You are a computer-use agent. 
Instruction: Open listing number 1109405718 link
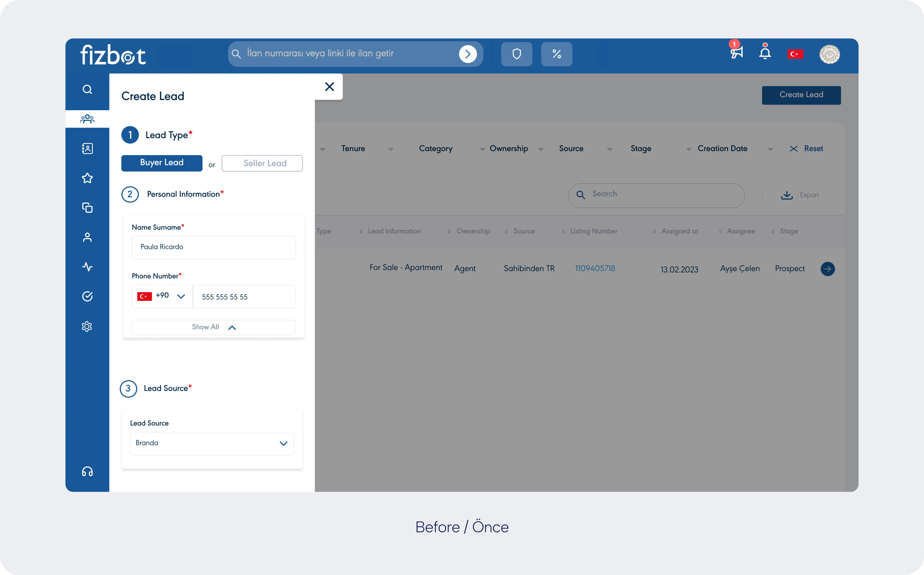coord(595,269)
